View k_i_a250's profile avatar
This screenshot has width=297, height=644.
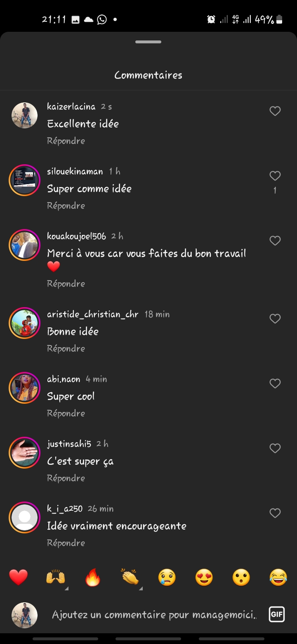[24, 517]
